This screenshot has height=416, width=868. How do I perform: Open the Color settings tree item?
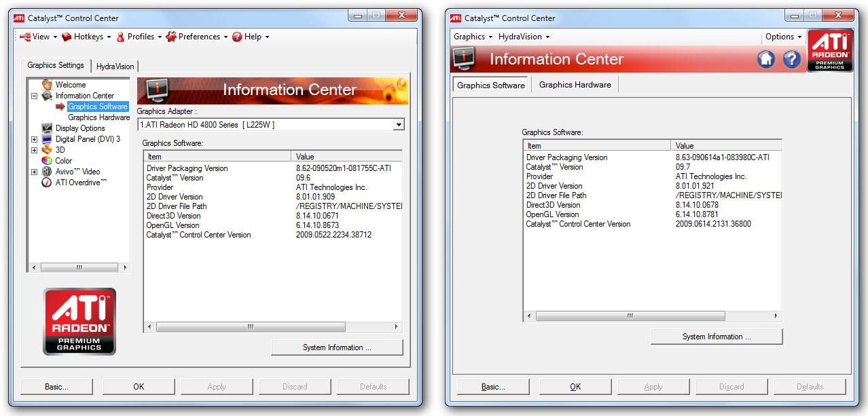(63, 161)
